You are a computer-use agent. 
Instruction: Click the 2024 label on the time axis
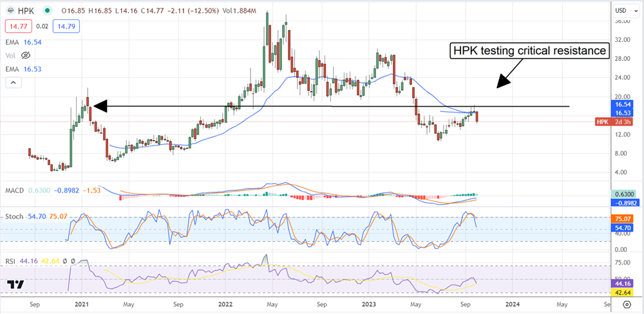pos(513,305)
